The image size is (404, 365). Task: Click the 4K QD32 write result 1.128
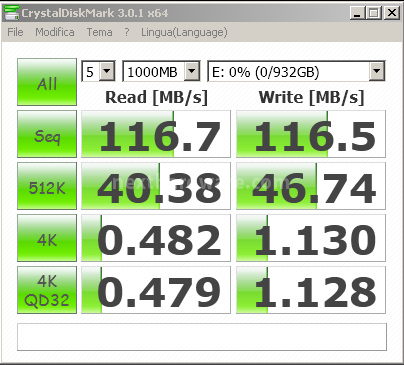pyautogui.click(x=311, y=290)
